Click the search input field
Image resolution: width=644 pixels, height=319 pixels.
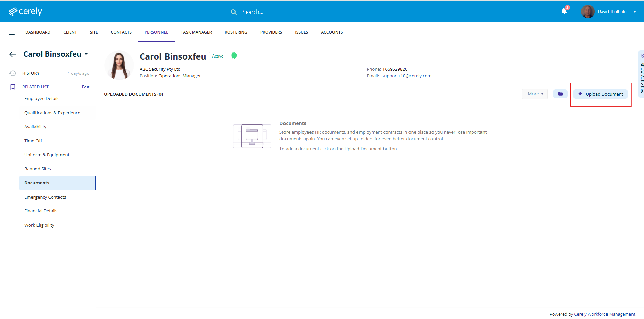pos(270,12)
